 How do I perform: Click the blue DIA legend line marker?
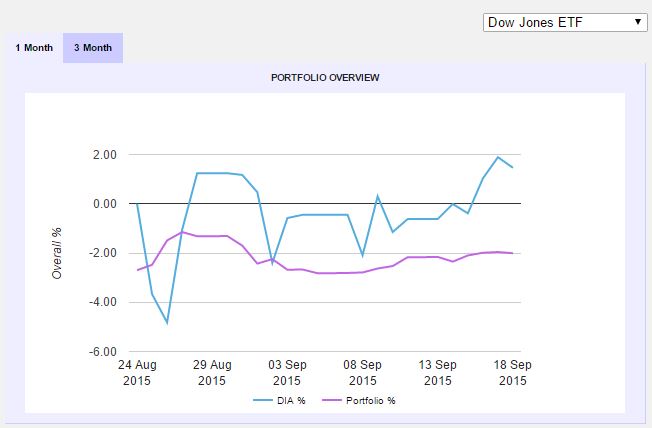(260, 401)
